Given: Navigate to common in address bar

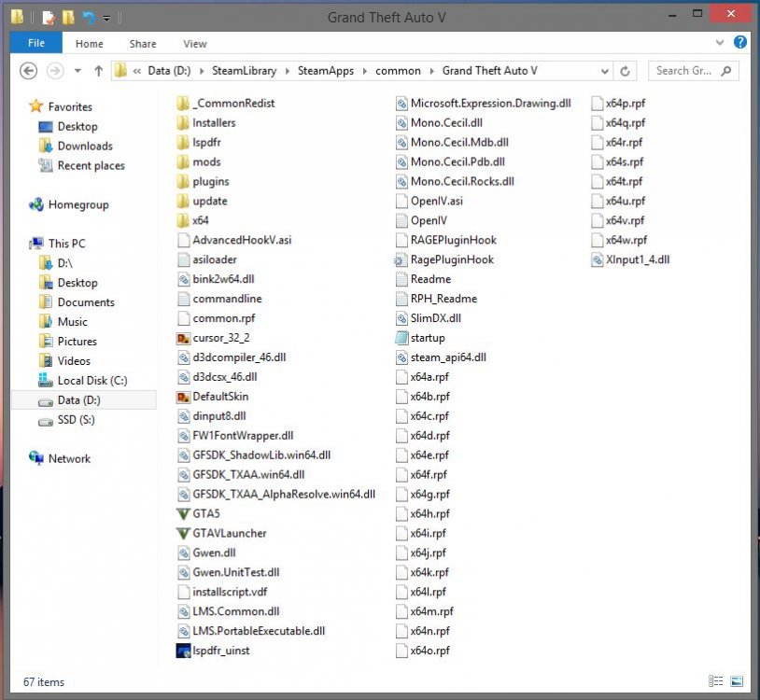Looking at the screenshot, I should point(398,71).
